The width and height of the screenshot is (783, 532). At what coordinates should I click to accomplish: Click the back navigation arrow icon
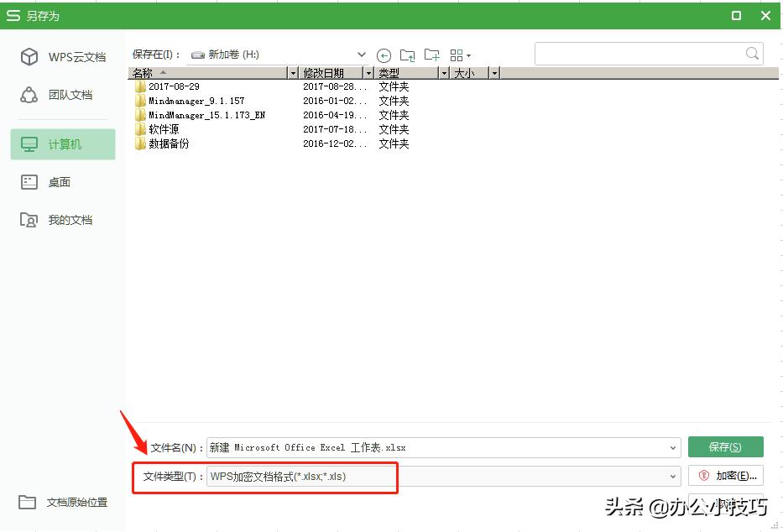384,55
